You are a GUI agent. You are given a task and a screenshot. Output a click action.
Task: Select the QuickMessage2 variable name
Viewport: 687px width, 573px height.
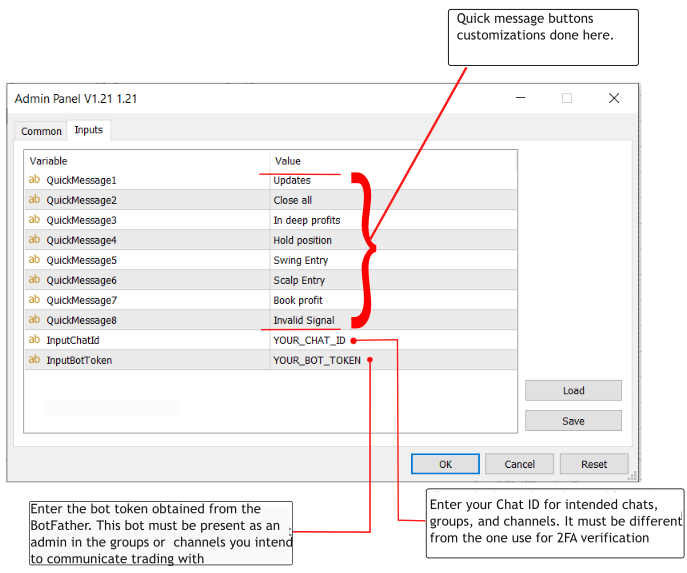point(81,200)
